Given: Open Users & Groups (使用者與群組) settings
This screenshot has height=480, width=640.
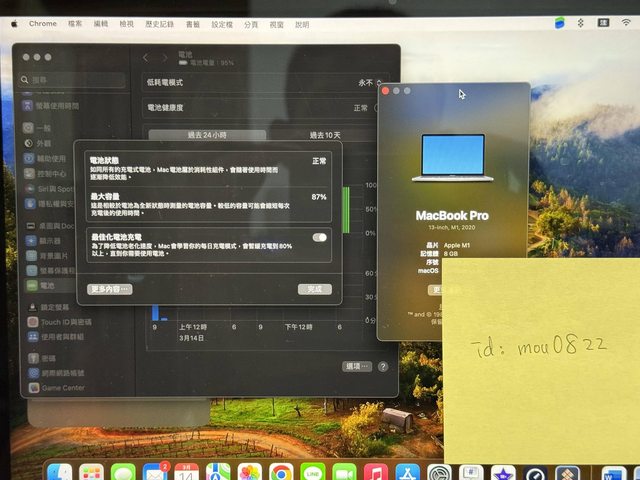Looking at the screenshot, I should (56, 337).
